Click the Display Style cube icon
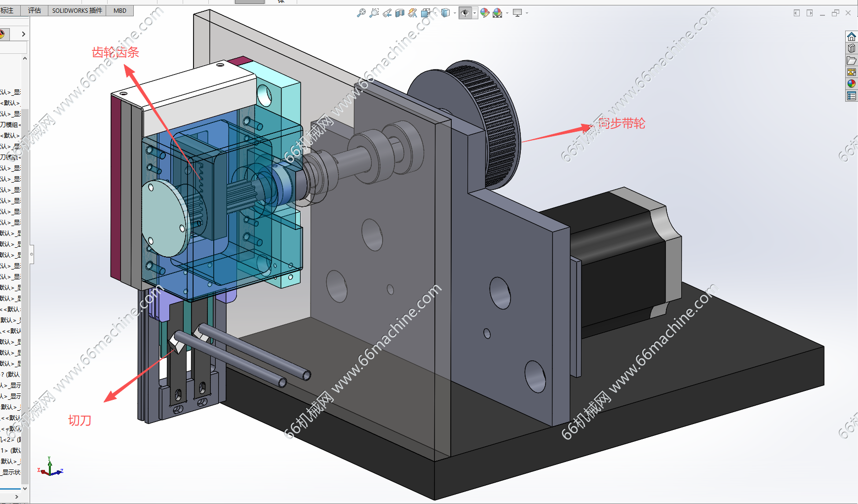Viewport: 858px width, 504px height. pos(445,13)
